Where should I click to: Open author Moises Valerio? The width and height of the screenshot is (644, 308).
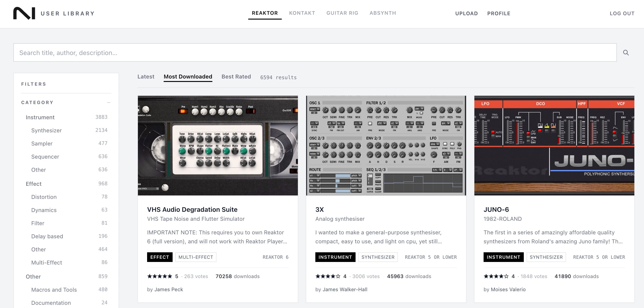click(x=508, y=290)
